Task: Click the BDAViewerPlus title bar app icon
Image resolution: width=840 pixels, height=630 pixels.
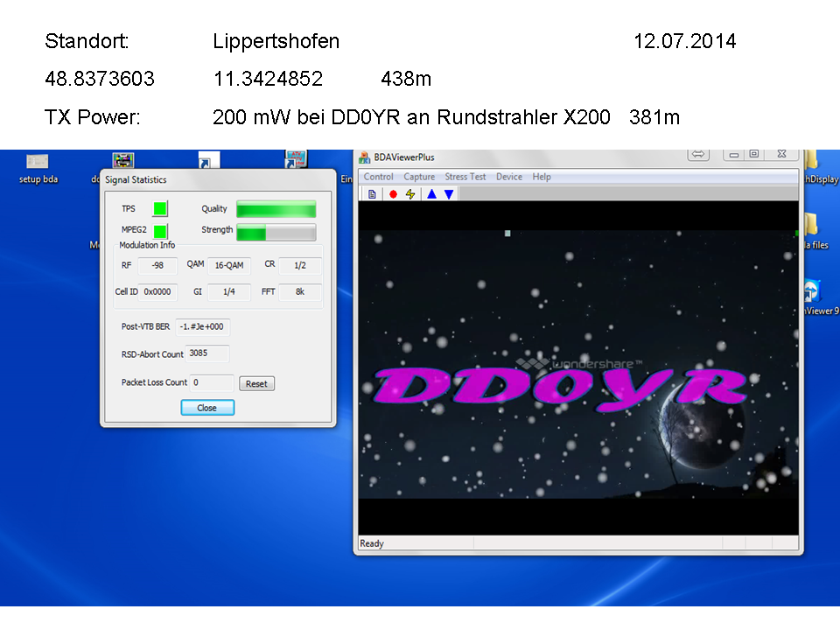Action: coord(365,157)
